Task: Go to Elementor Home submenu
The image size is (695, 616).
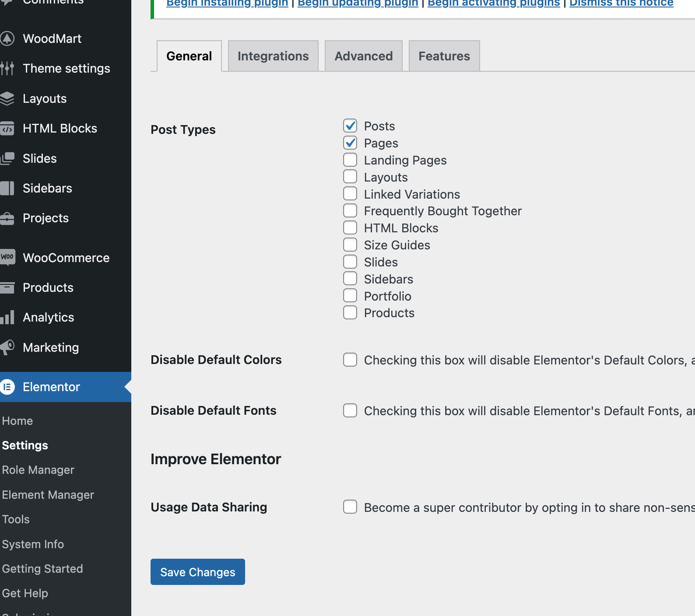Action: coord(18,421)
